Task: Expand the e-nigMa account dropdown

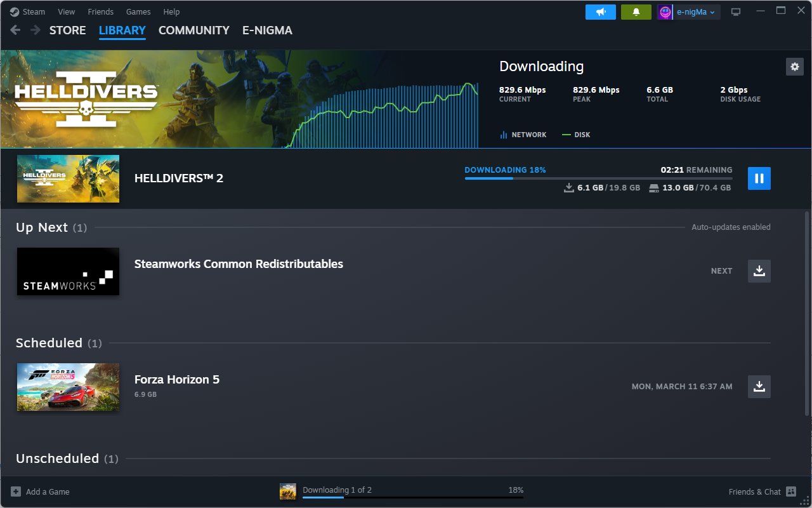Action: pyautogui.click(x=697, y=12)
